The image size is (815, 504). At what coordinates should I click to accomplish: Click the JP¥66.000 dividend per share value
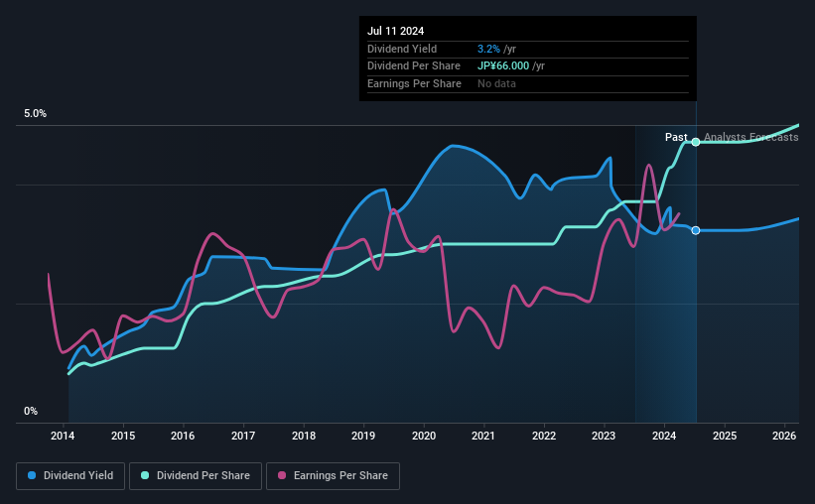pos(503,66)
